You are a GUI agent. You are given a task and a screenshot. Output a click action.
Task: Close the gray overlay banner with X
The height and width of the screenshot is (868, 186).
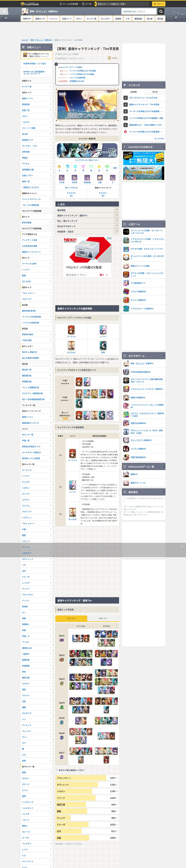(x=182, y=546)
